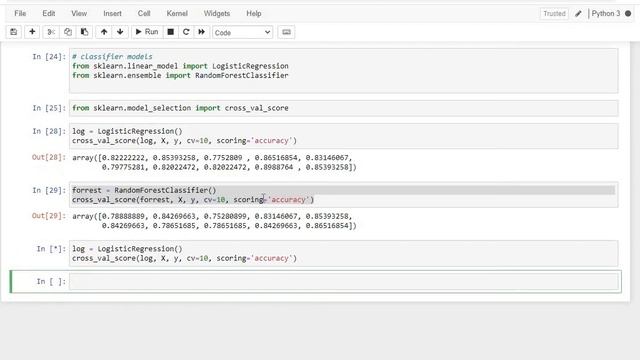Open the Kernel menu
The height and width of the screenshot is (360, 640).
[x=177, y=13]
